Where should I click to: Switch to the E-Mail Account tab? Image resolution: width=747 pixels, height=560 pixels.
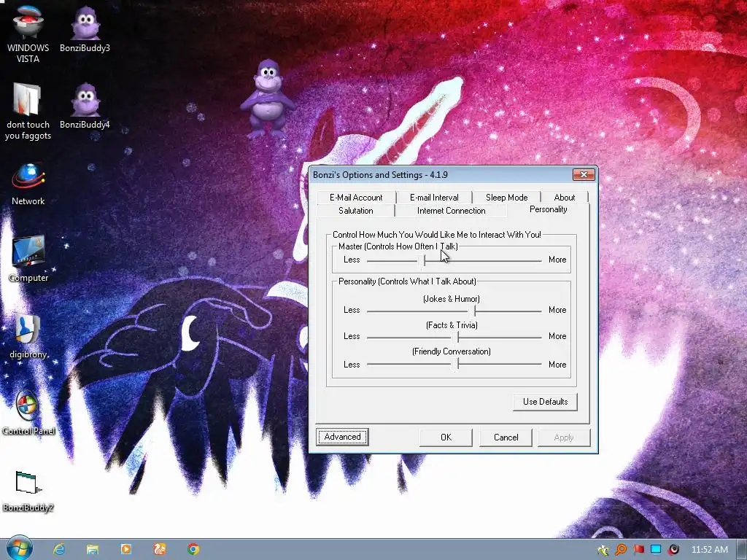356,197
